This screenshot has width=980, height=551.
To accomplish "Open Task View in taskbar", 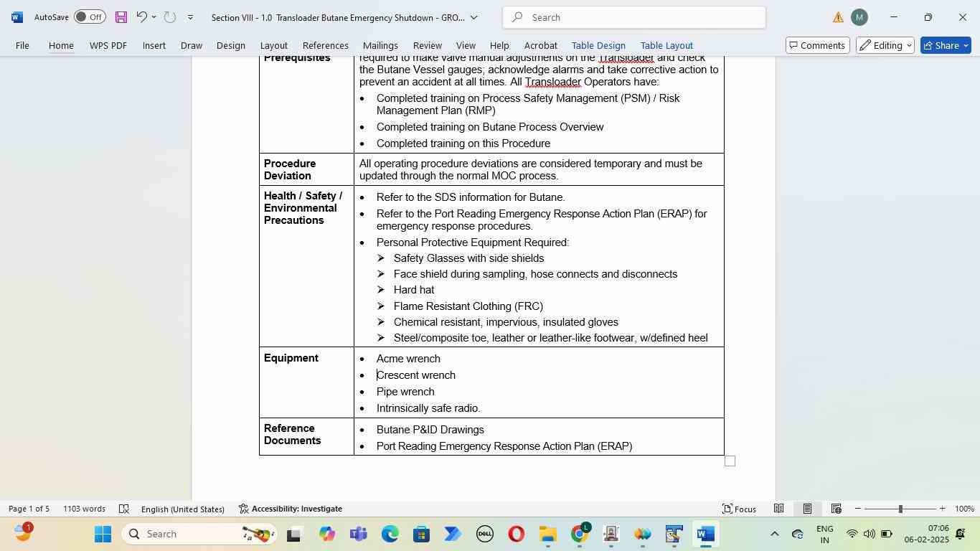I will click(294, 534).
